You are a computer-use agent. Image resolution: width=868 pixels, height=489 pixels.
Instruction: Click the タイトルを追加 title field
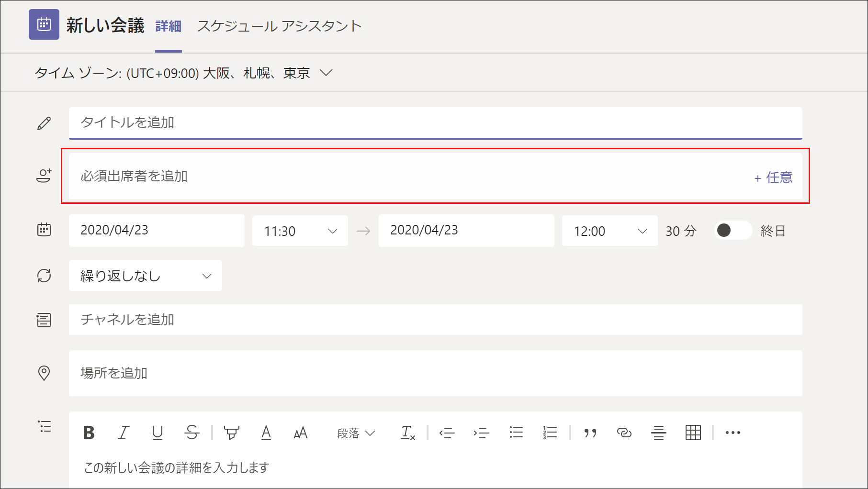coord(436,123)
